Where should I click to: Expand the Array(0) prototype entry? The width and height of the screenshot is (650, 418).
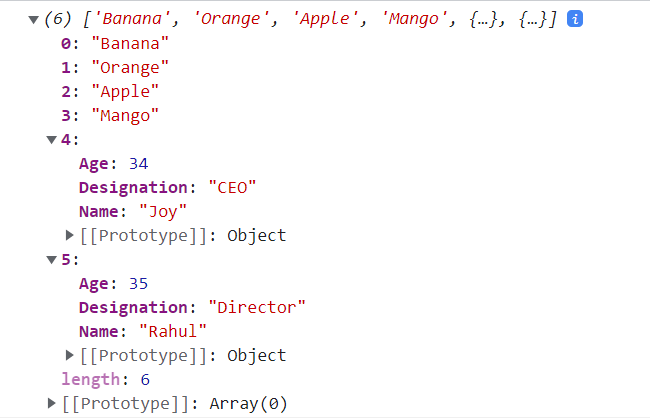(51, 403)
